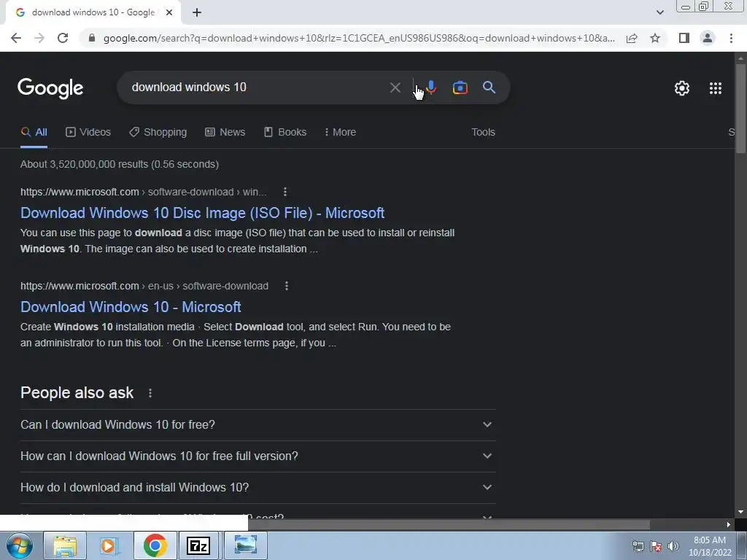Open the search Tools options
This screenshot has height=560, width=747.
point(483,133)
